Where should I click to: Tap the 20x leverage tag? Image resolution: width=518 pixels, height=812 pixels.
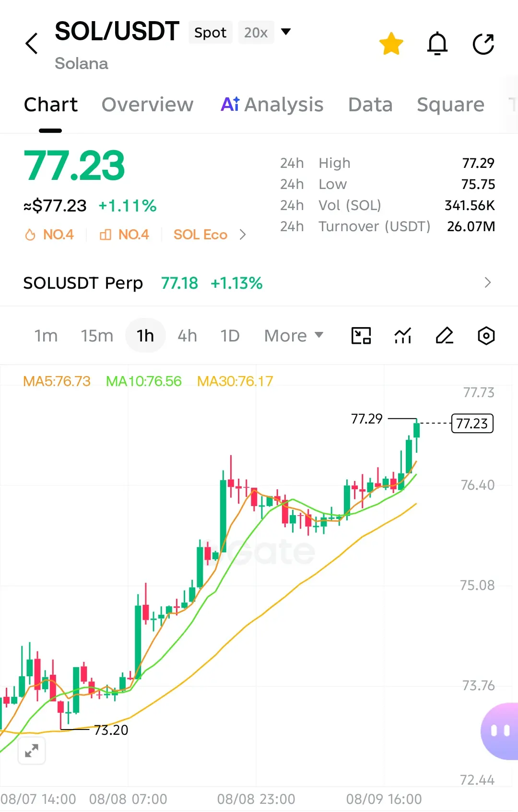(256, 32)
